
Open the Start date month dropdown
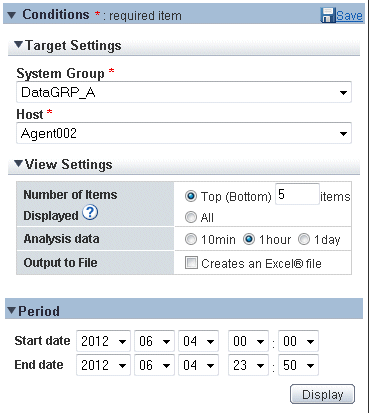pyautogui.click(x=154, y=341)
